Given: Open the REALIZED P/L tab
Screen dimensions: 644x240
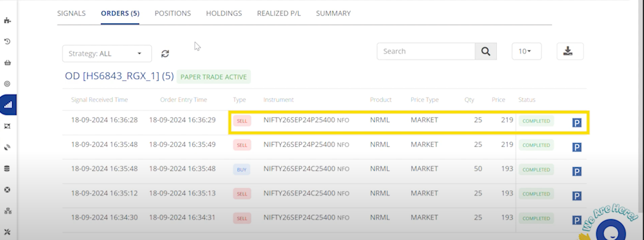Looking at the screenshot, I should coord(279,13).
